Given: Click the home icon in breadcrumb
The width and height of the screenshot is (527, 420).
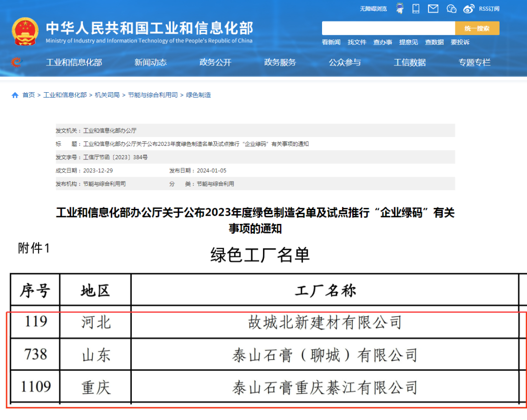Looking at the screenshot, I should tap(15, 95).
